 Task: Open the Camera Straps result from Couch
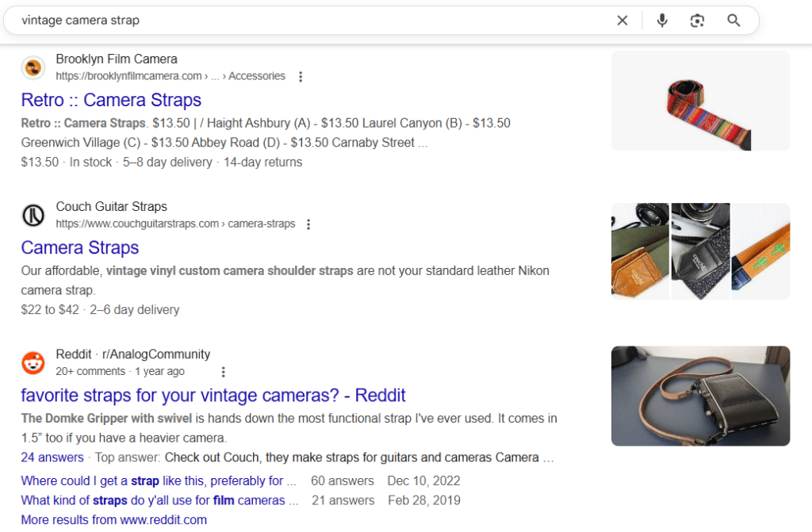click(80, 247)
